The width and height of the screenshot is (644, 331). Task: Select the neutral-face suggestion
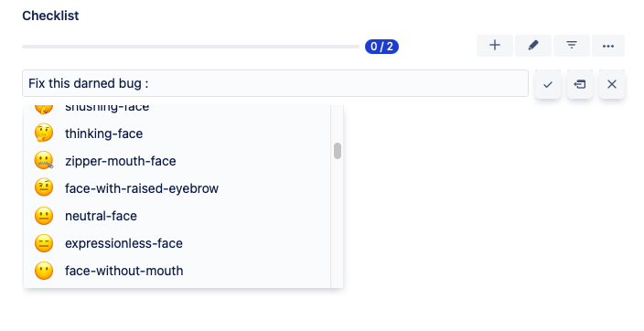177,216
